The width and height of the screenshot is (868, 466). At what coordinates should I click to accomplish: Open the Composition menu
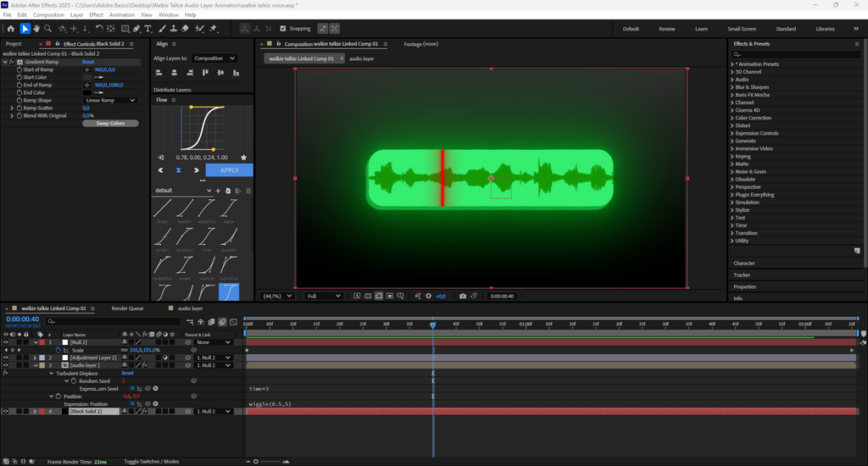click(48, 14)
